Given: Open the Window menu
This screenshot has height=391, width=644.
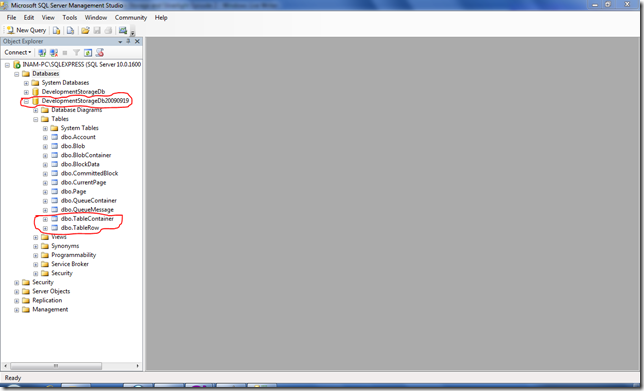Looking at the screenshot, I should [96, 18].
